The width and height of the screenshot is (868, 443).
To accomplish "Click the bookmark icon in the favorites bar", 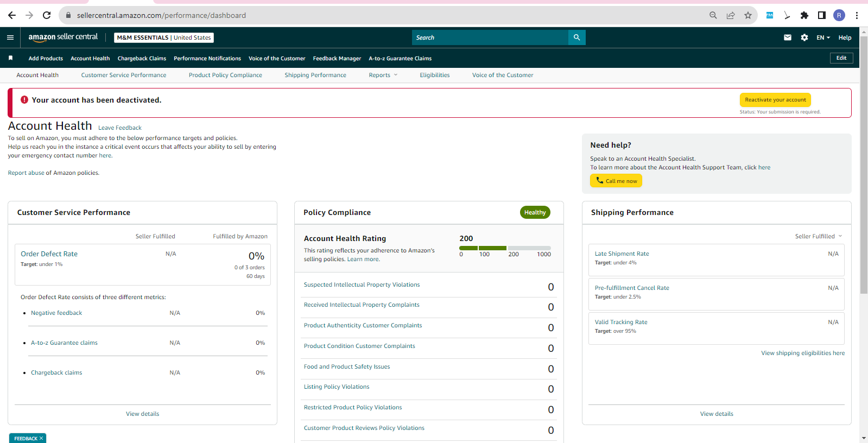I will [x=10, y=58].
